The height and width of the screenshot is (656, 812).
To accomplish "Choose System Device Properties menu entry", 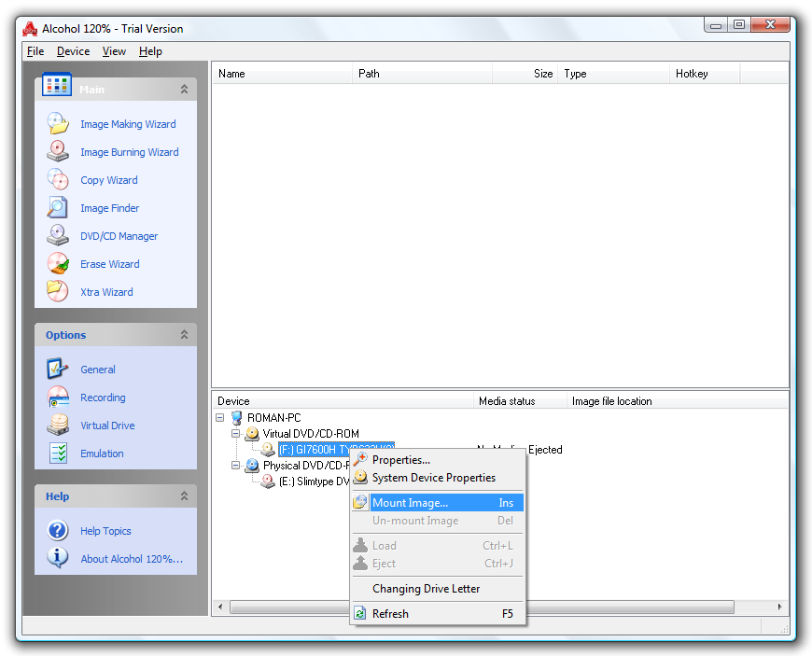I will (x=438, y=478).
